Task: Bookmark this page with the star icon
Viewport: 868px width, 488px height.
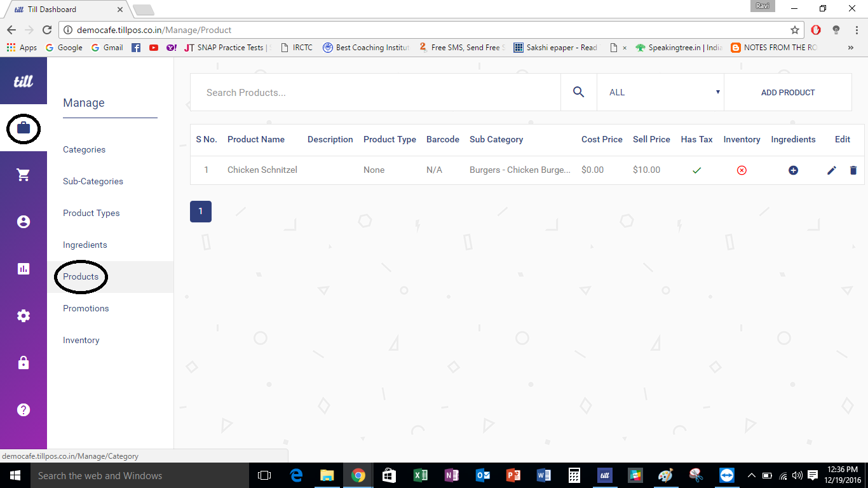Action: [x=795, y=30]
